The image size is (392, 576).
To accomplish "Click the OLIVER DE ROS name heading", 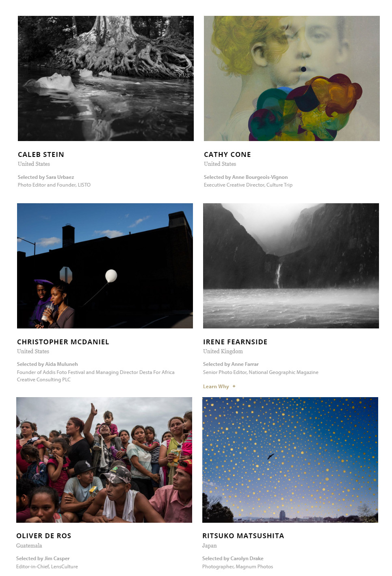I will [x=44, y=536].
